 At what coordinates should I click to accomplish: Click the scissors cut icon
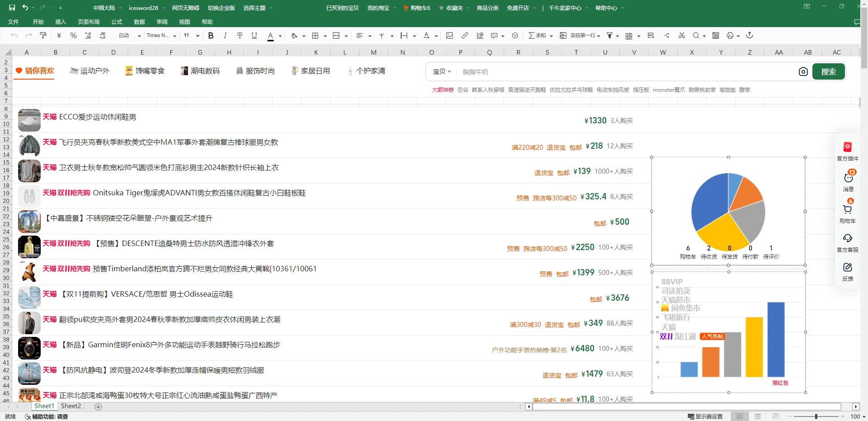682,36
